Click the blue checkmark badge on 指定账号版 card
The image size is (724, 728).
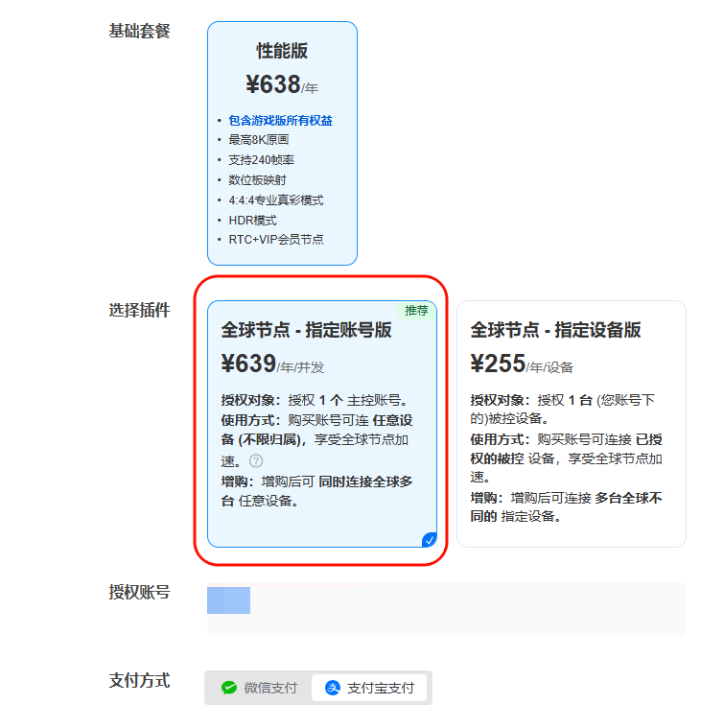pos(430,540)
